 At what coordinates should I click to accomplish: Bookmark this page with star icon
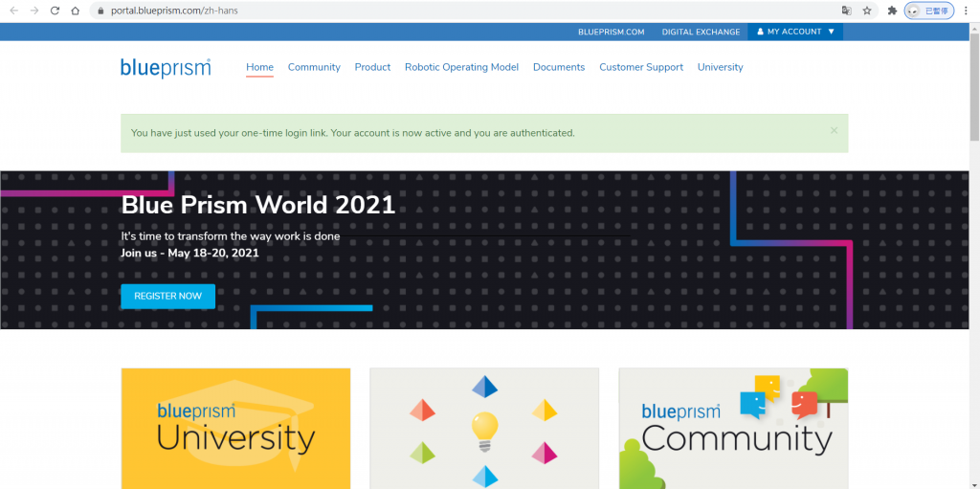(867, 11)
